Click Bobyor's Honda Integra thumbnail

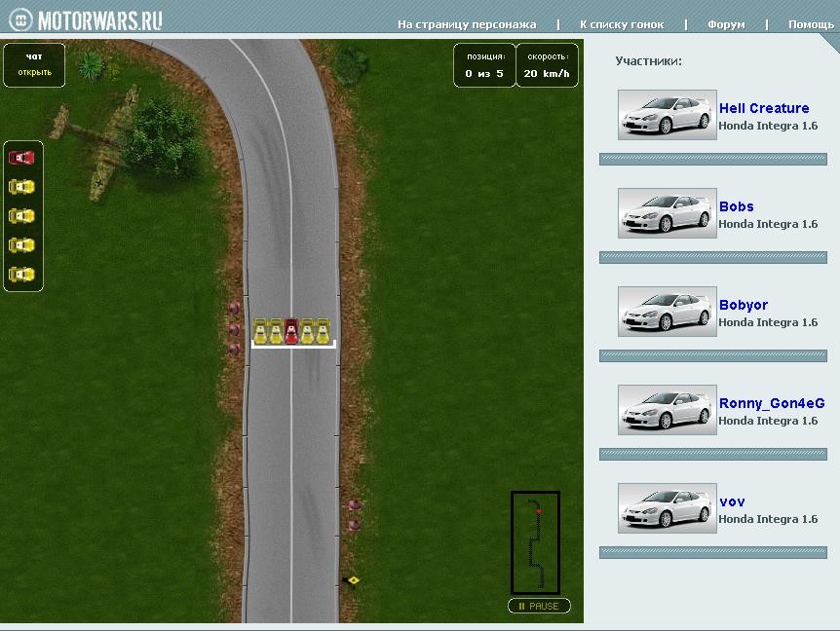667,312
